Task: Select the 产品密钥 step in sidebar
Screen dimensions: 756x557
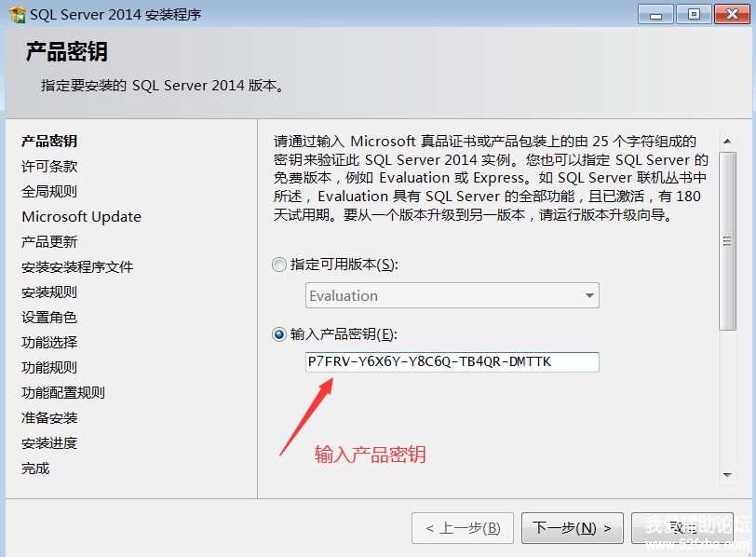Action: tap(49, 141)
